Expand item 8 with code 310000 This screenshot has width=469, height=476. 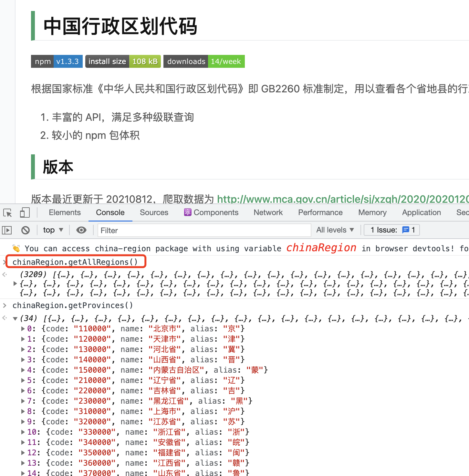point(23,411)
